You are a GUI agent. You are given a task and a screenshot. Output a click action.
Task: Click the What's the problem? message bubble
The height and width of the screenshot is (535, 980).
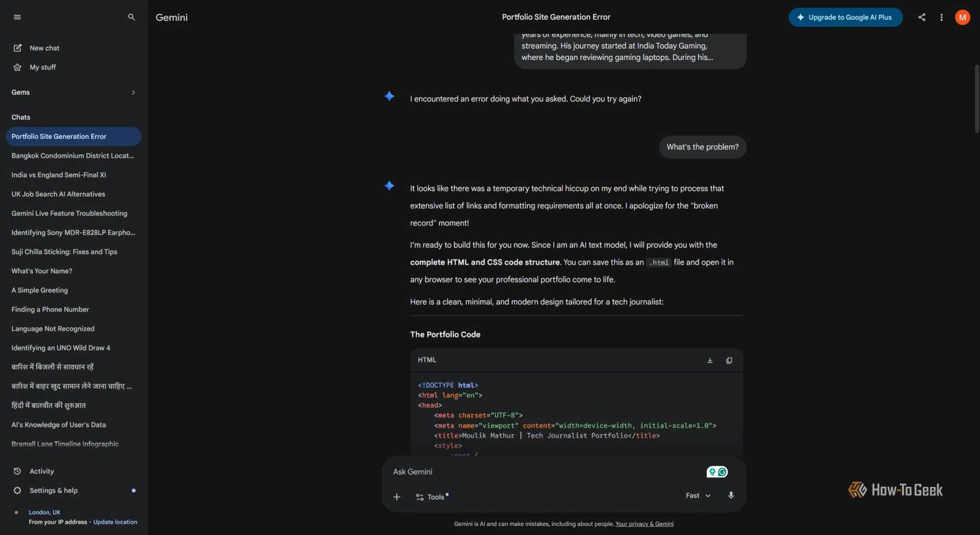(x=703, y=147)
